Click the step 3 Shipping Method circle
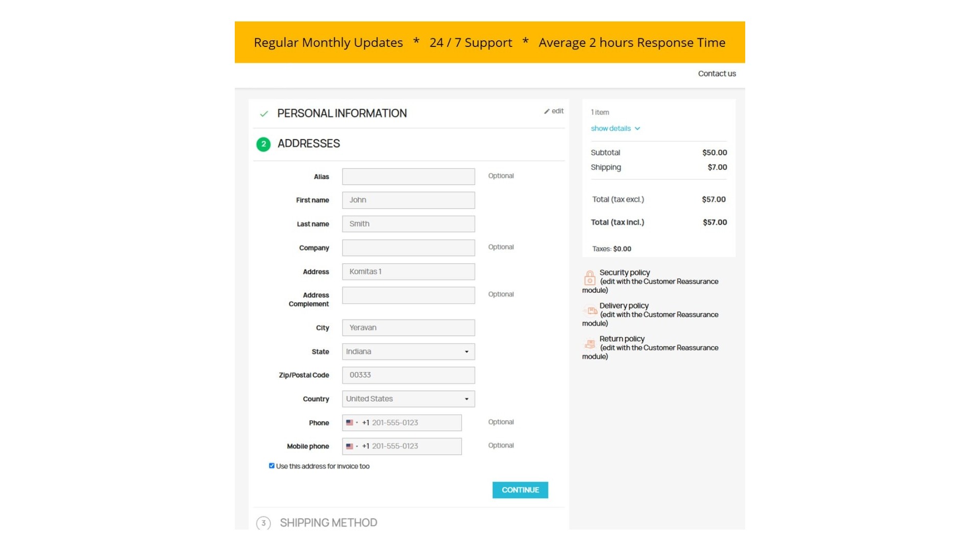 click(x=263, y=523)
